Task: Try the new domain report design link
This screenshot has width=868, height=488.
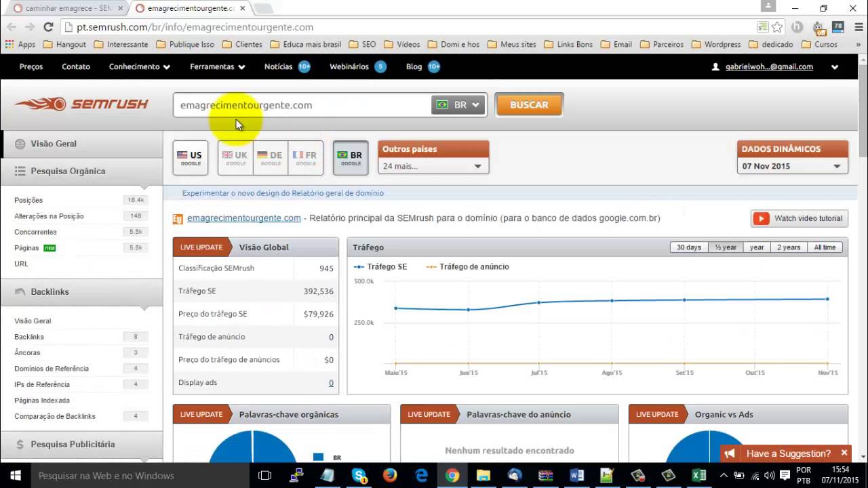Action: point(283,193)
